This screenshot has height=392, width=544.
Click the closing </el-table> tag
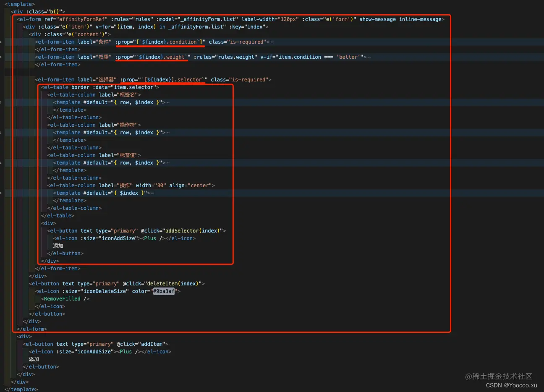58,216
